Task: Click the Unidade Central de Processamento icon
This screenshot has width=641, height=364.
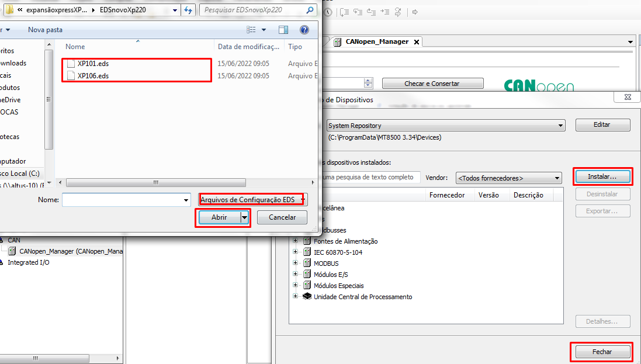Action: [x=307, y=297]
